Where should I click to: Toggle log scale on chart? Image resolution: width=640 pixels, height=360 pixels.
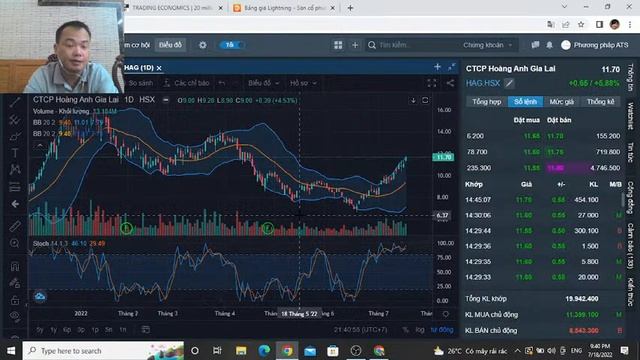(420, 330)
